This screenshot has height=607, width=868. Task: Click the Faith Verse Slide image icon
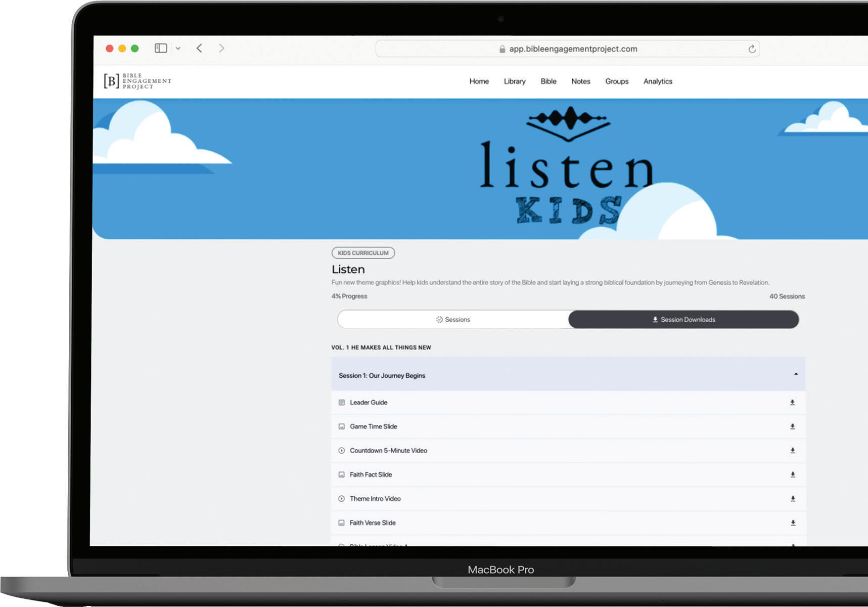tap(342, 523)
